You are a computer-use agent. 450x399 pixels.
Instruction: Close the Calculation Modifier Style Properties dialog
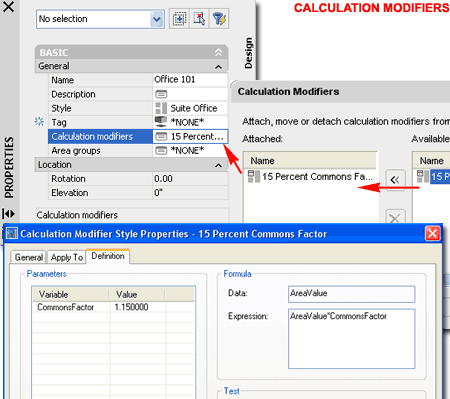point(433,233)
